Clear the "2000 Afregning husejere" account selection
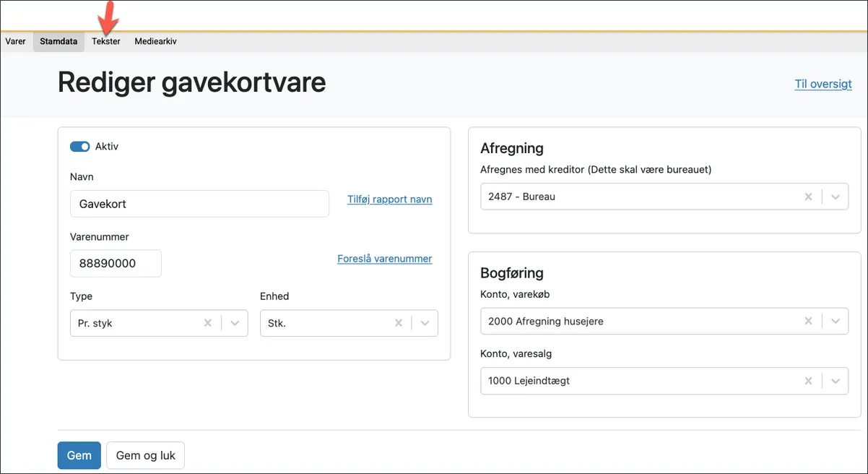868x474 pixels. point(808,321)
